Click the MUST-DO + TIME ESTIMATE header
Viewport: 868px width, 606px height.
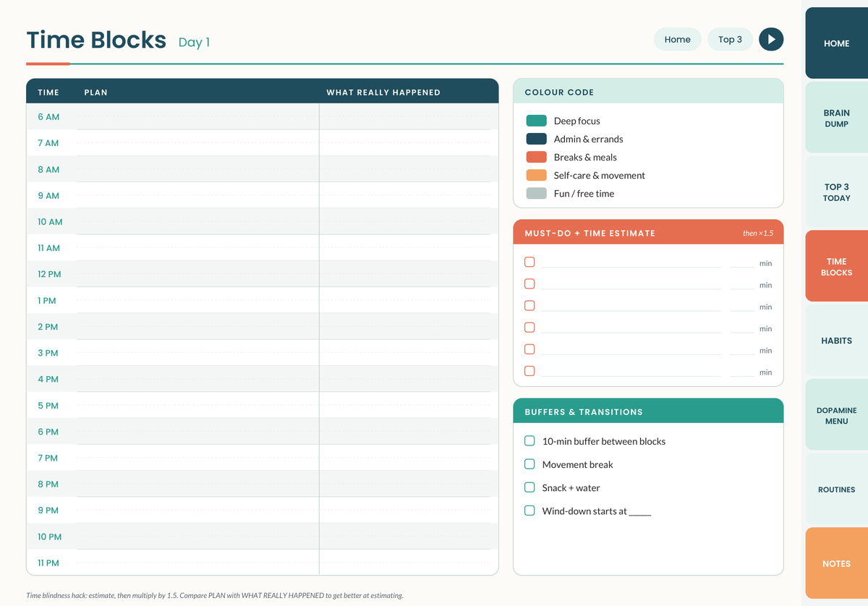tap(648, 232)
